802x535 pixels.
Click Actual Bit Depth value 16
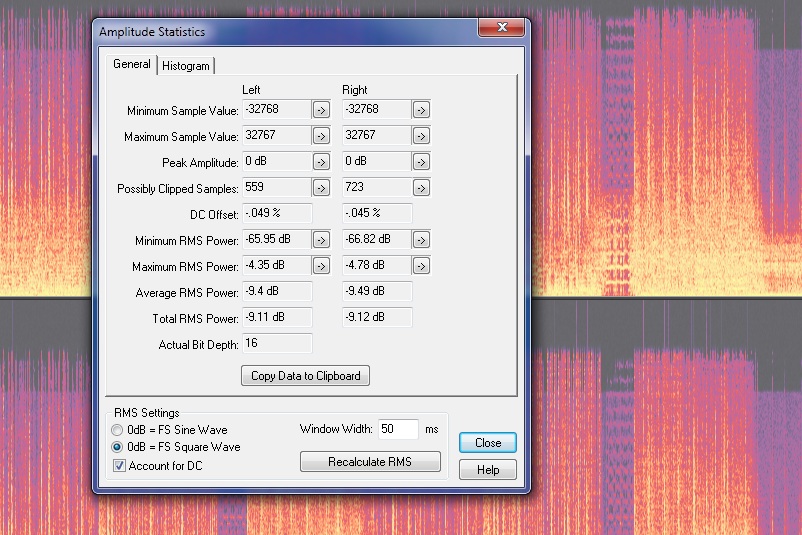277,344
